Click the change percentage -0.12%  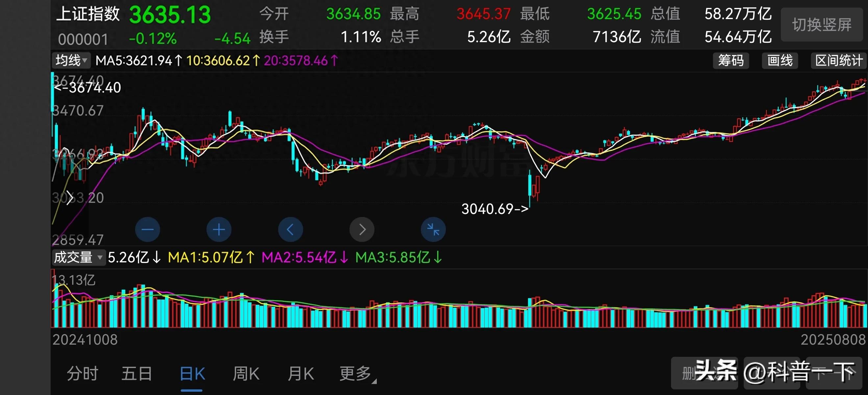click(x=153, y=39)
